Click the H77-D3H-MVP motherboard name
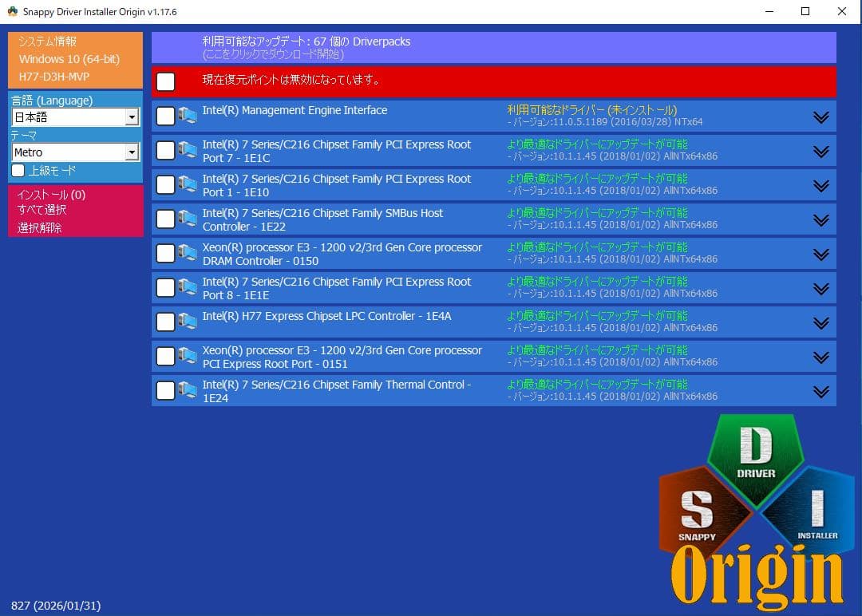The width and height of the screenshot is (862, 616). point(54,77)
